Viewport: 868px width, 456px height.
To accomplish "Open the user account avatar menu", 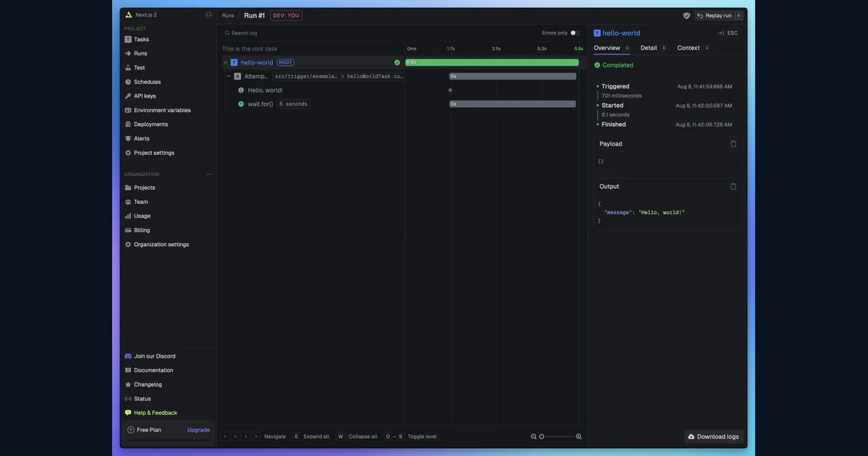I will tap(209, 14).
